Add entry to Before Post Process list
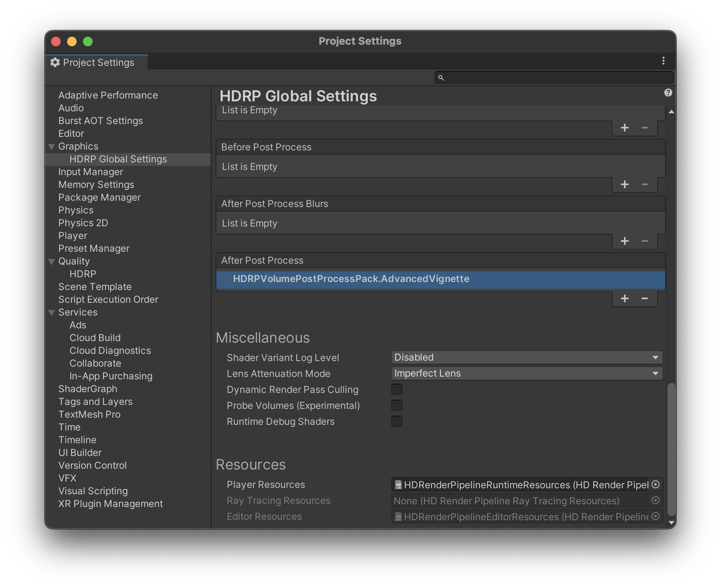 click(x=625, y=184)
